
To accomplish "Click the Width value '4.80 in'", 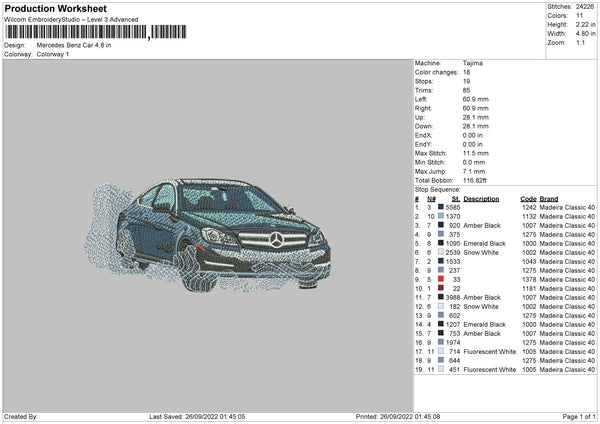I will 585,34.
